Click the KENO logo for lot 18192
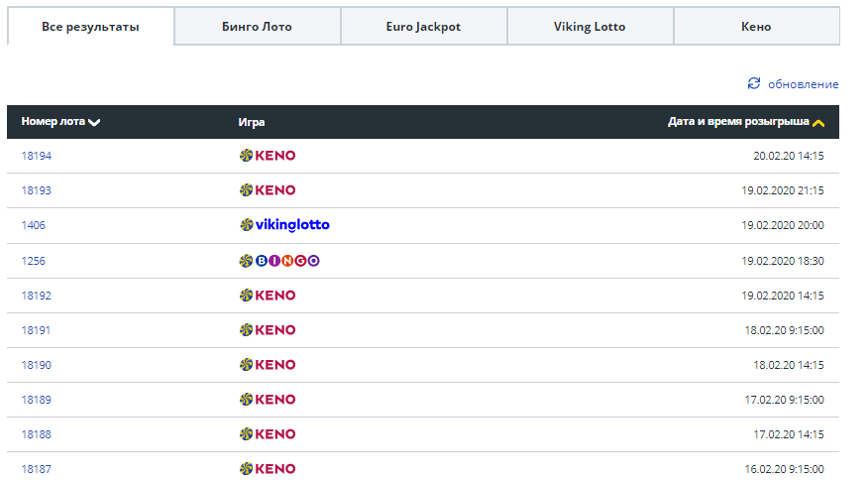Image resolution: width=868 pixels, height=480 pixels. [268, 296]
